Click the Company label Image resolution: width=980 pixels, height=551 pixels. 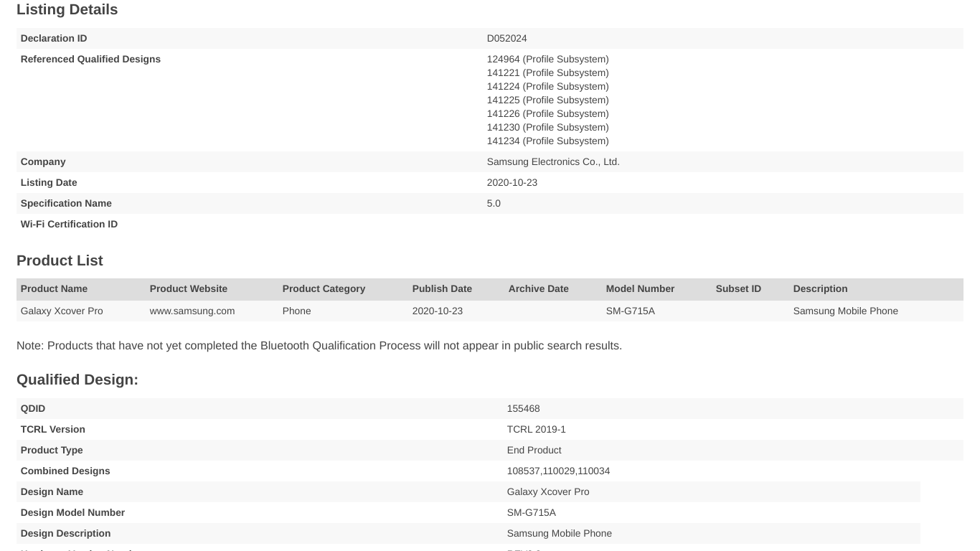pos(43,161)
